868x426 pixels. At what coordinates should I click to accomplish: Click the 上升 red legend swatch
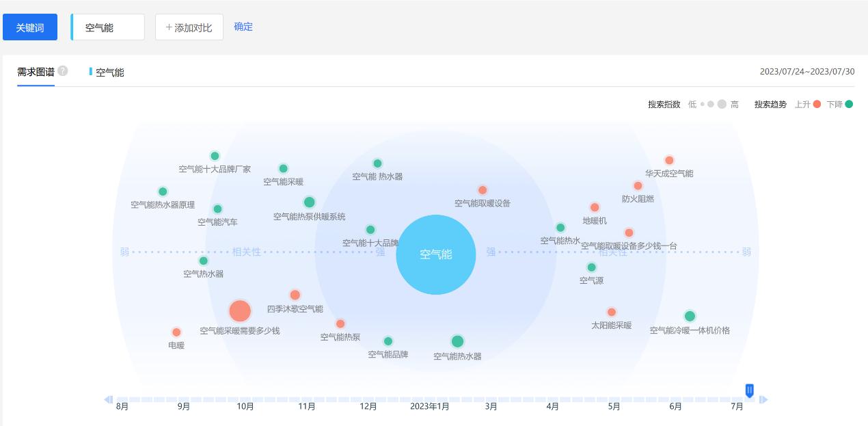[817, 105]
